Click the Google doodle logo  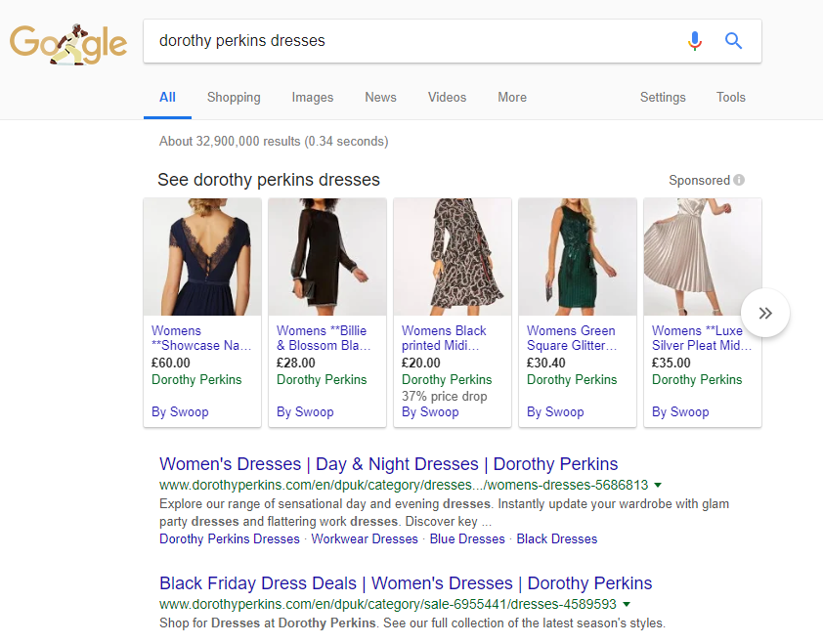click(x=68, y=43)
